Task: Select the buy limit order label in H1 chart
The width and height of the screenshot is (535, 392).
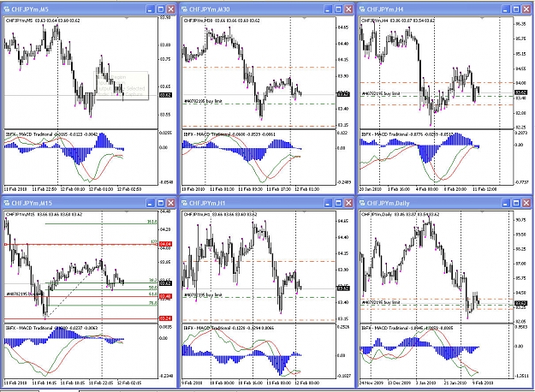Action: tap(204, 295)
